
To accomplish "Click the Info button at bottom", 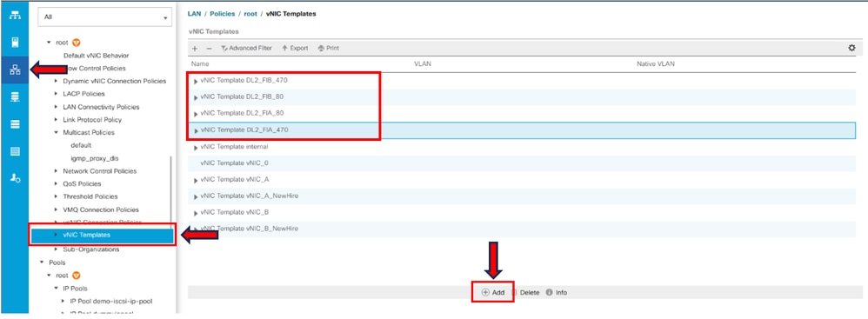I will (557, 292).
